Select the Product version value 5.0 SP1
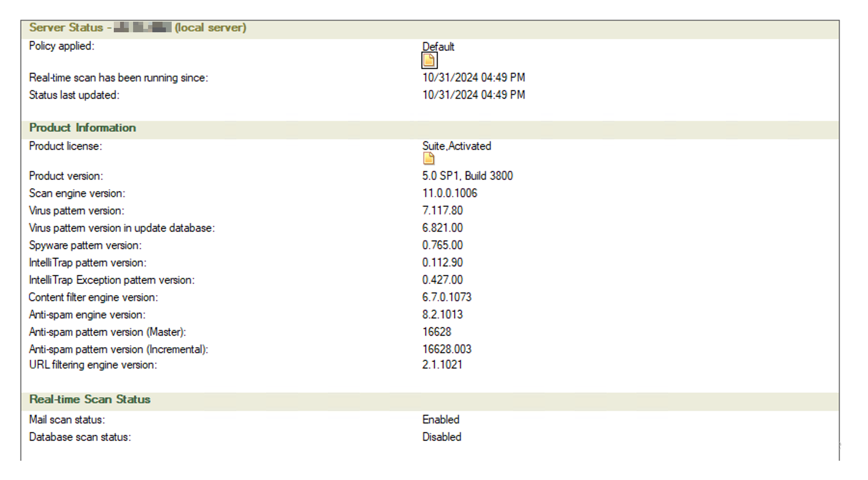 point(467,176)
